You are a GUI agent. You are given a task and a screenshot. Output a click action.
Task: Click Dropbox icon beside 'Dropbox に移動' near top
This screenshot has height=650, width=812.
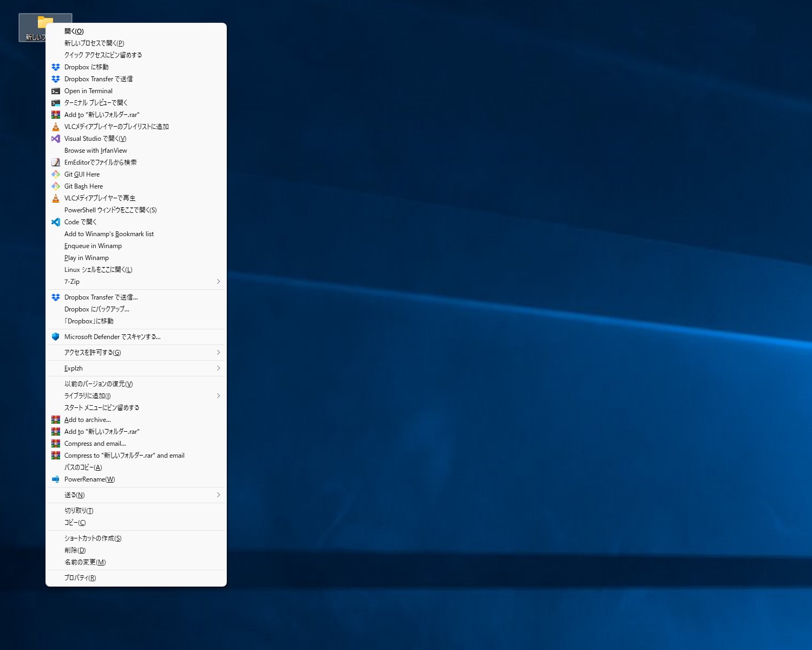[x=56, y=67]
